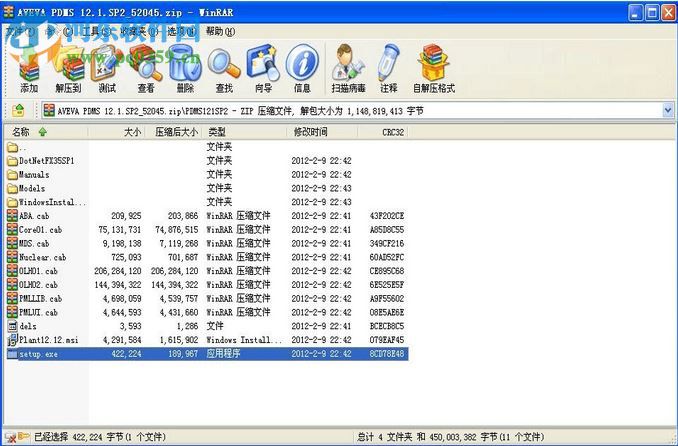The image size is (678, 446).
Task: Click the parent folder ".." icon
Action: click(x=13, y=148)
